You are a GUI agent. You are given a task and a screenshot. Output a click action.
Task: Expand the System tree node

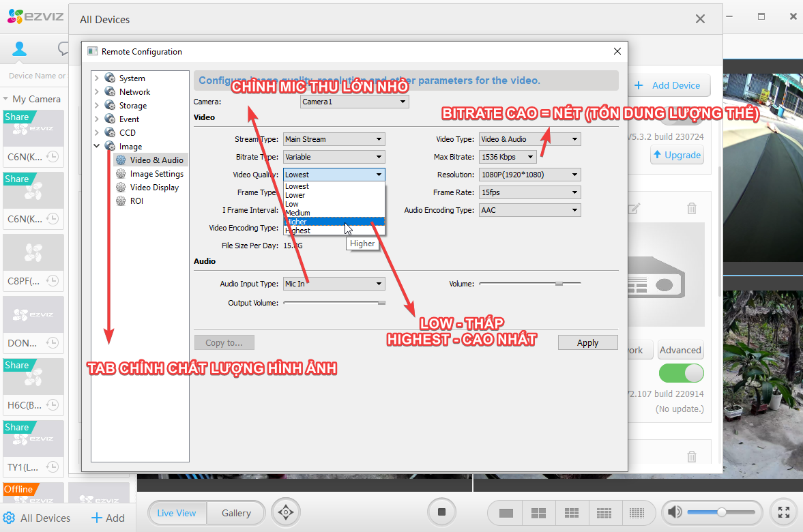click(x=97, y=78)
